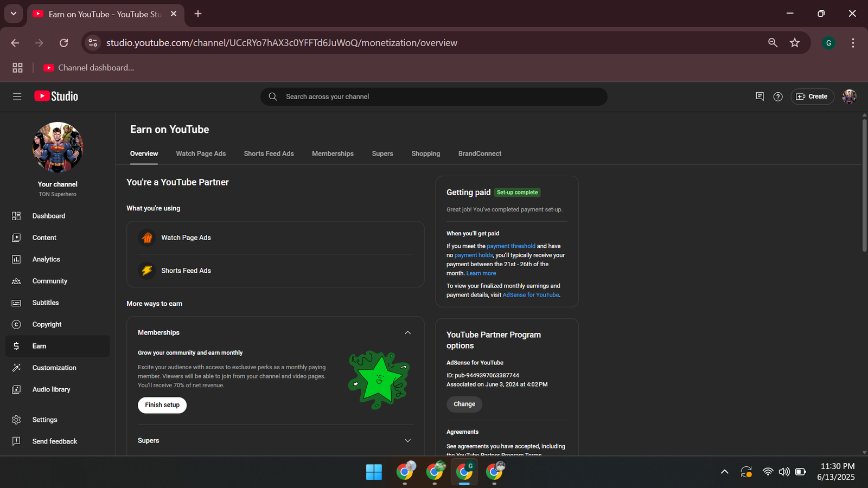The image size is (868, 488).
Task: Open Chrome three-dot menu
Action: (x=853, y=43)
